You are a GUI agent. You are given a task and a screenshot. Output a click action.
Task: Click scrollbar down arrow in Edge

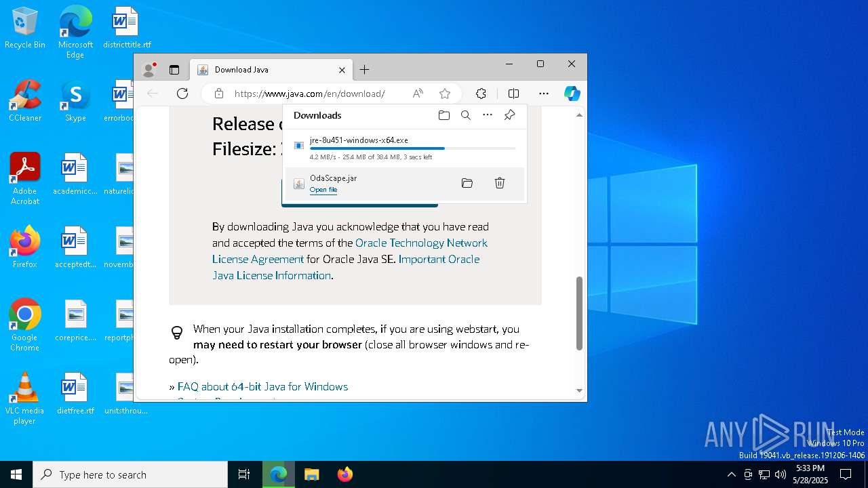579,390
